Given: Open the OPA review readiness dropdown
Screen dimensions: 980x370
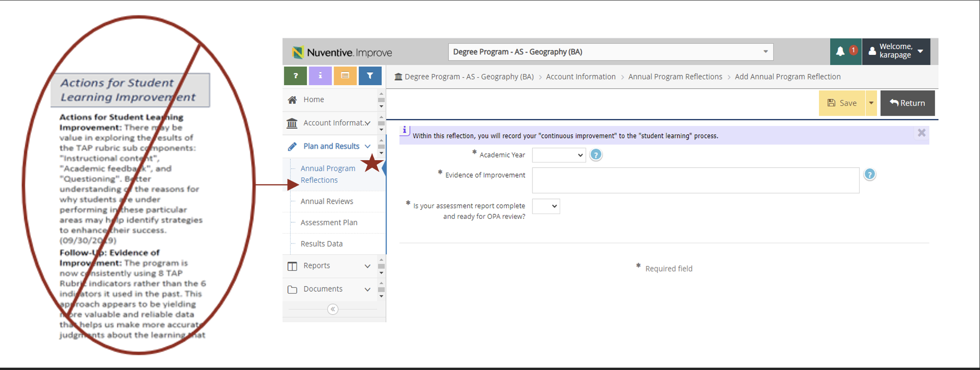Looking at the screenshot, I should click(546, 206).
